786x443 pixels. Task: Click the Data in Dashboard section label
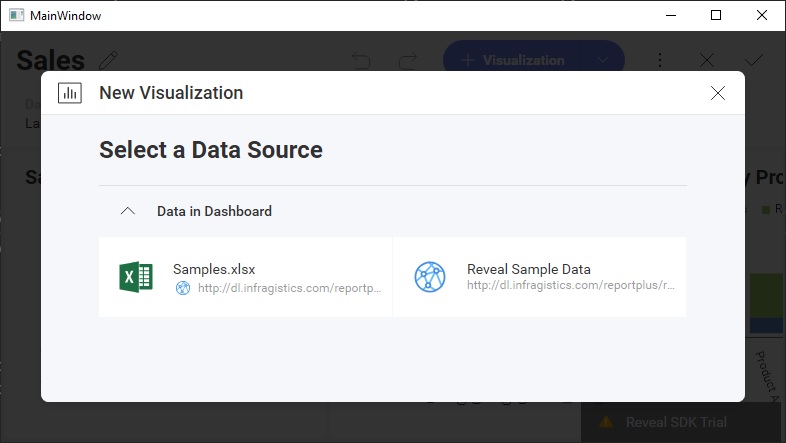pyautogui.click(x=214, y=211)
